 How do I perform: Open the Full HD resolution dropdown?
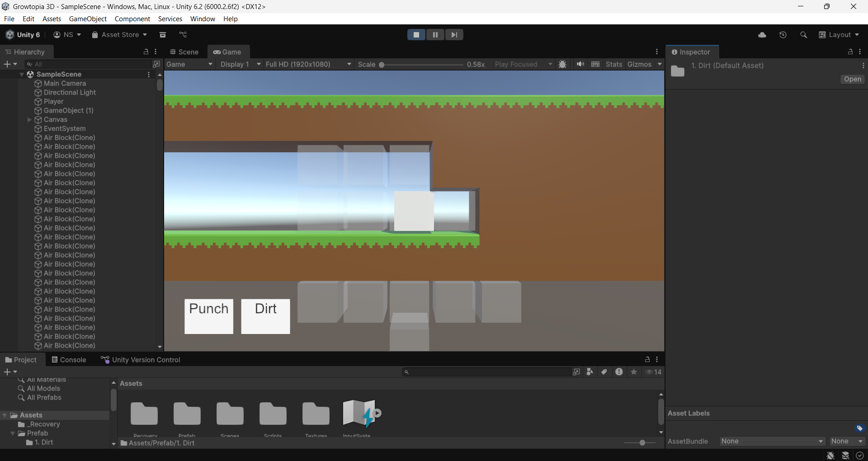tap(308, 64)
